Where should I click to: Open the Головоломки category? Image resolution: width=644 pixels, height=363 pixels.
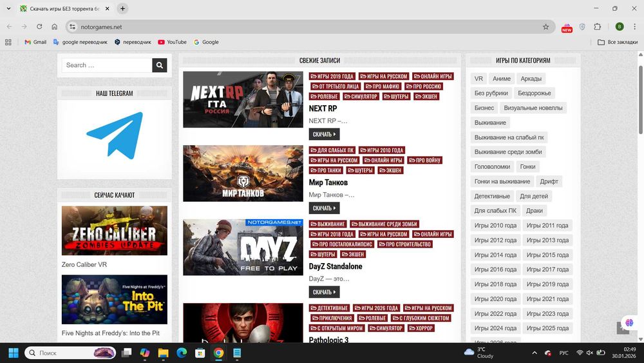pyautogui.click(x=492, y=166)
